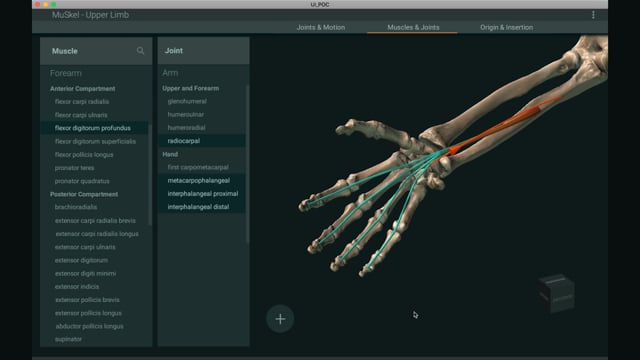
Task: Click the Joint list scrollbar
Action: (x=247, y=163)
